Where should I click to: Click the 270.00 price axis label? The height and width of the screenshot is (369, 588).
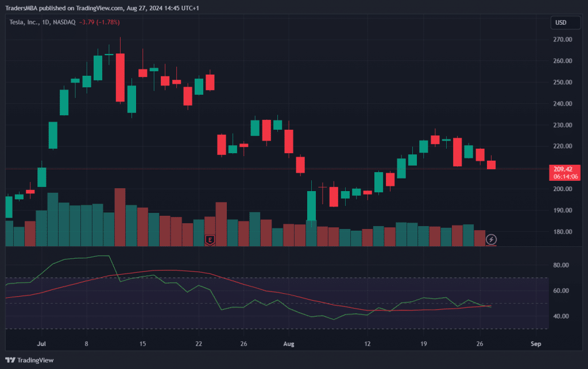coord(563,40)
